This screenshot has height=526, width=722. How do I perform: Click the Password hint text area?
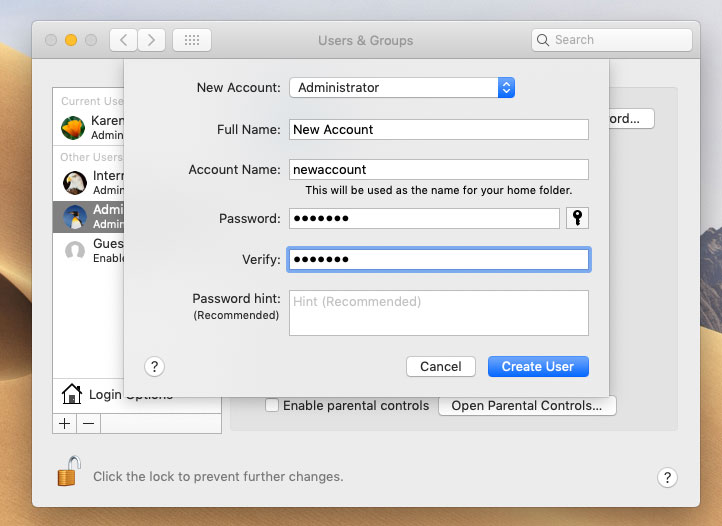click(x=438, y=313)
